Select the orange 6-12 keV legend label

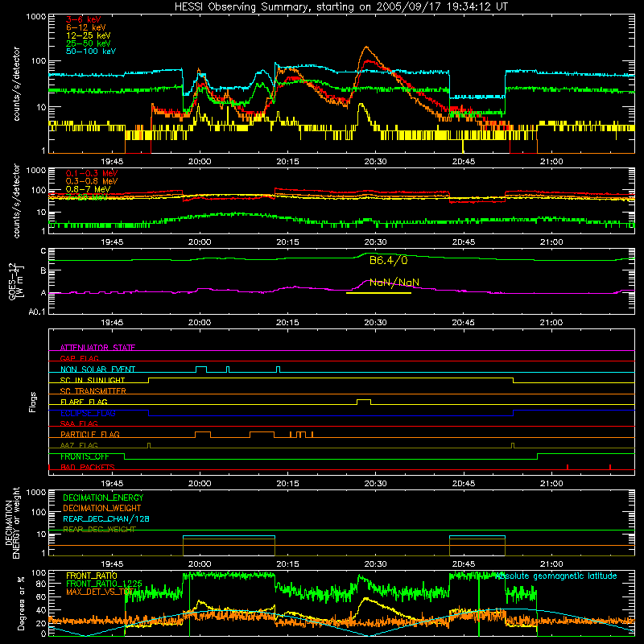point(86,27)
